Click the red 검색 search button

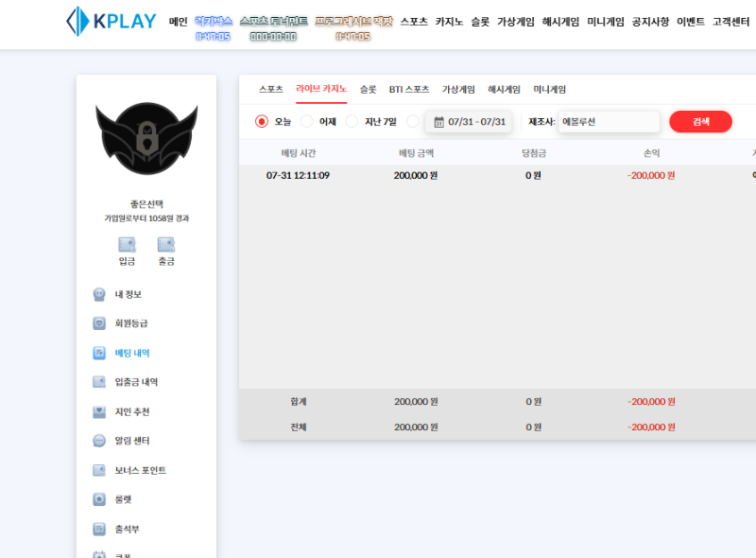tap(700, 122)
